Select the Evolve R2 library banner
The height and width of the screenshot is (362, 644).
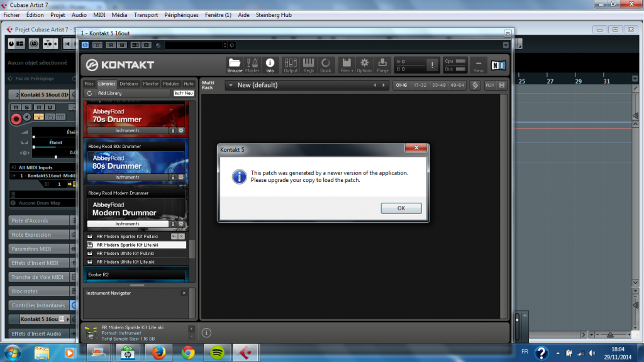136,274
